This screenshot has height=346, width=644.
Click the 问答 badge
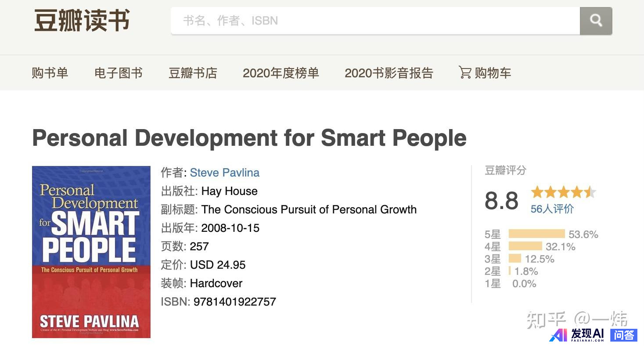pyautogui.click(x=623, y=335)
